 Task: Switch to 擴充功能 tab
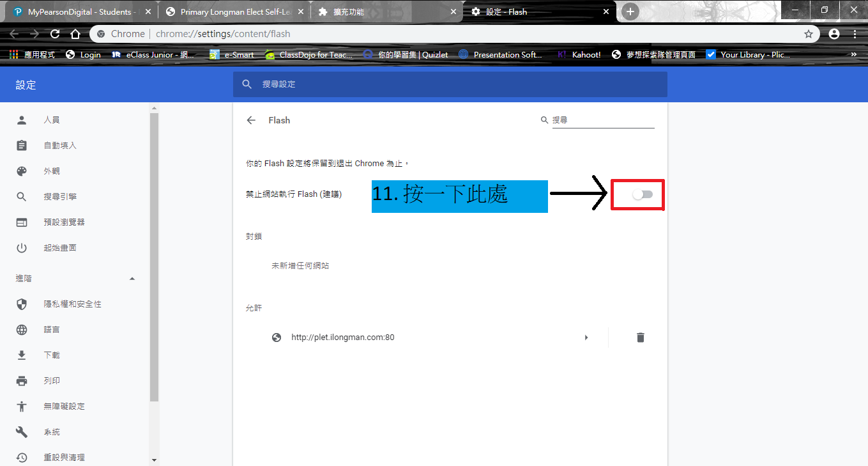click(386, 12)
